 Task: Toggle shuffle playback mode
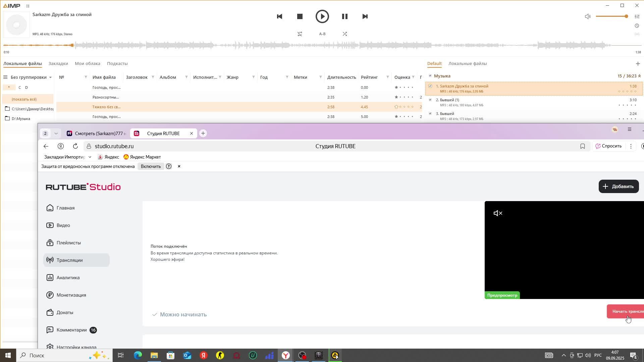point(344,34)
